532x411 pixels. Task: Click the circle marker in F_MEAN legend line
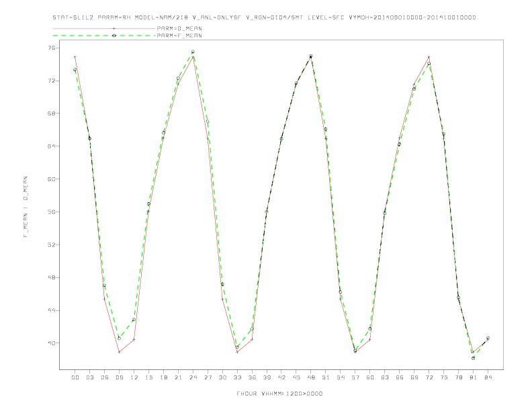114,36
